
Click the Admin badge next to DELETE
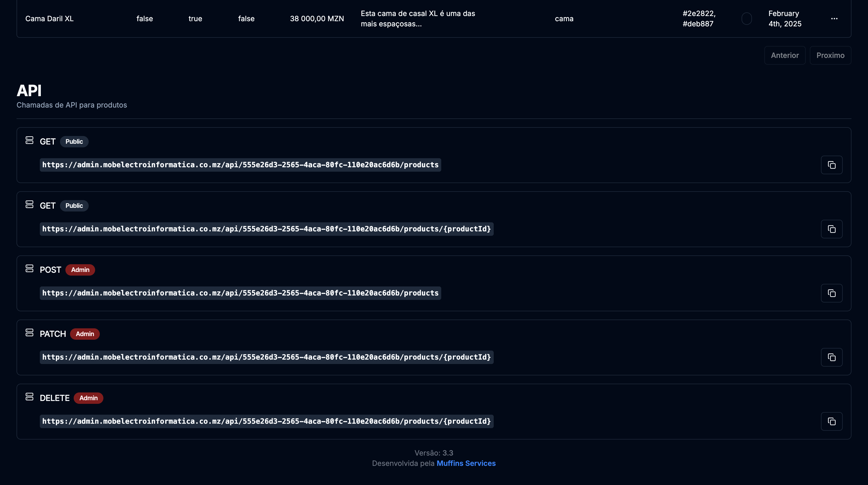click(x=88, y=398)
